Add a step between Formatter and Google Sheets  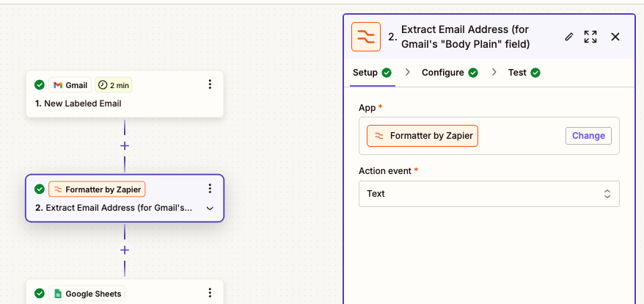[x=125, y=250]
